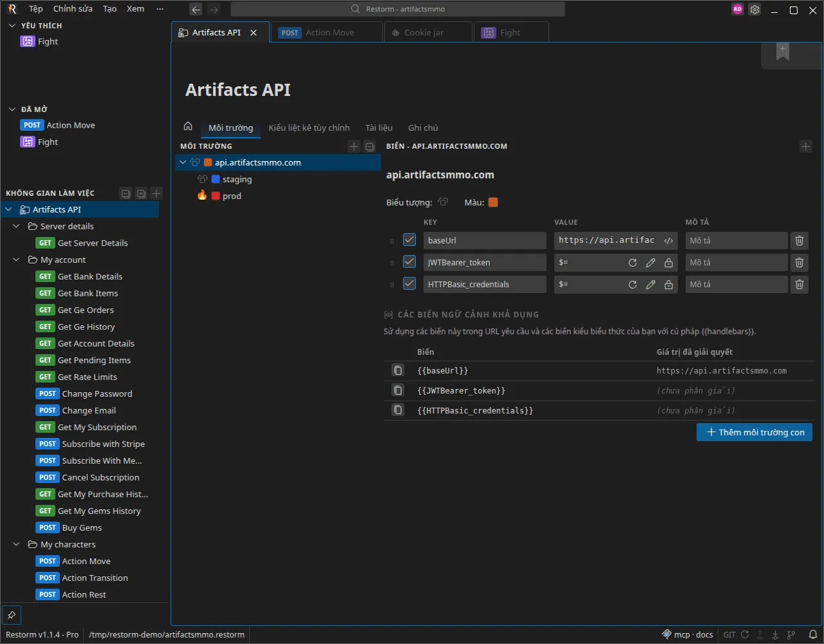Click the description field of the baseUrl row

click(x=736, y=240)
